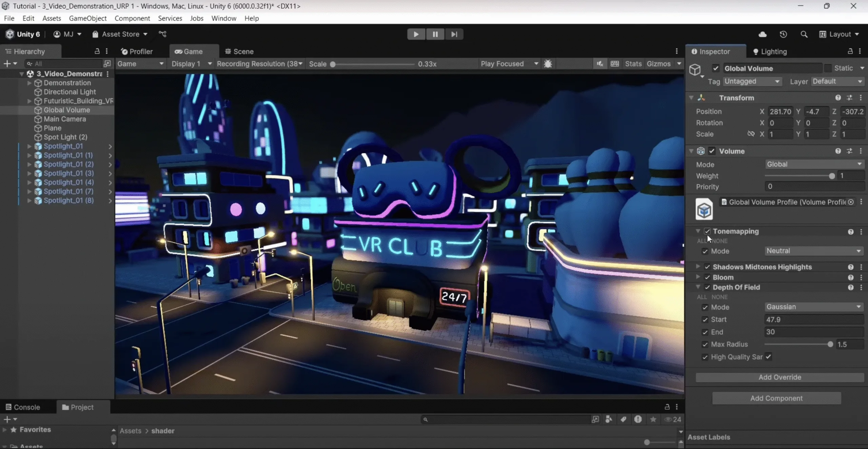Open the Layer dropdown set to Default
This screenshot has width=868, height=449.
[x=837, y=81]
